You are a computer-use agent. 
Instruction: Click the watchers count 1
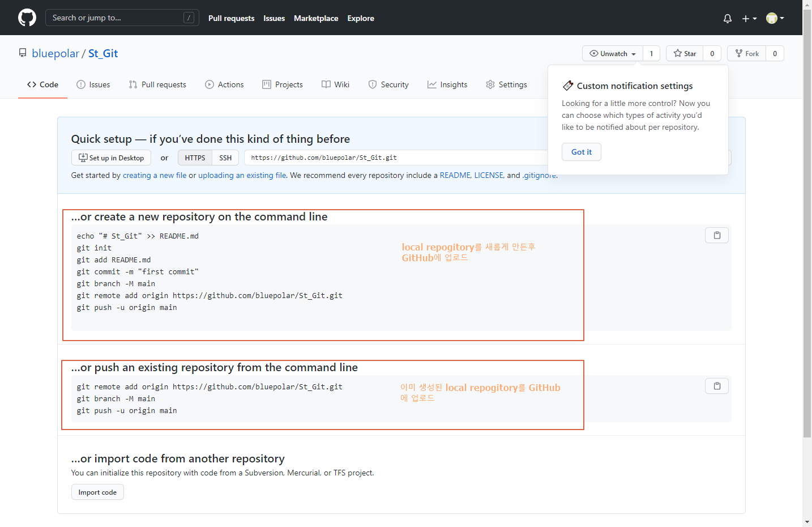[x=651, y=53]
